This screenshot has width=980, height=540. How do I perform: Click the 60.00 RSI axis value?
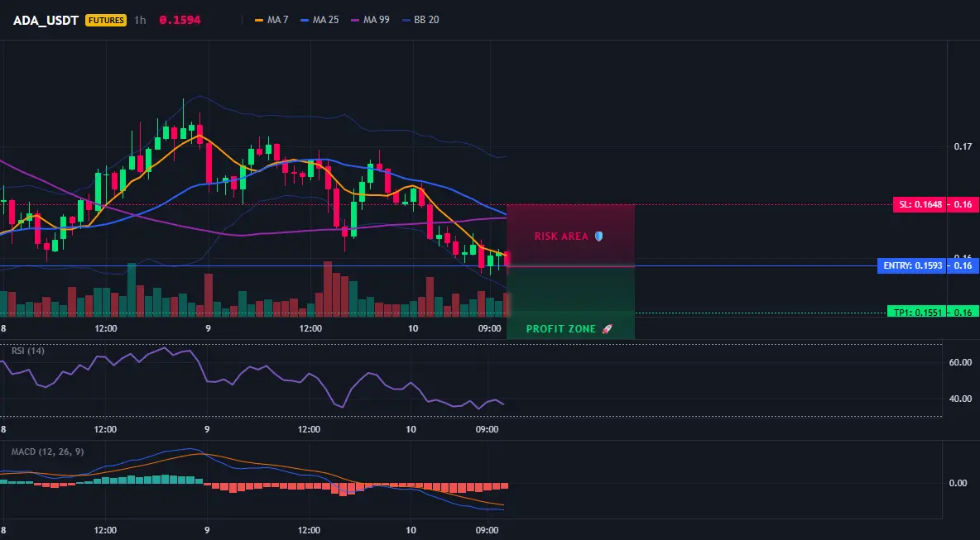[960, 362]
